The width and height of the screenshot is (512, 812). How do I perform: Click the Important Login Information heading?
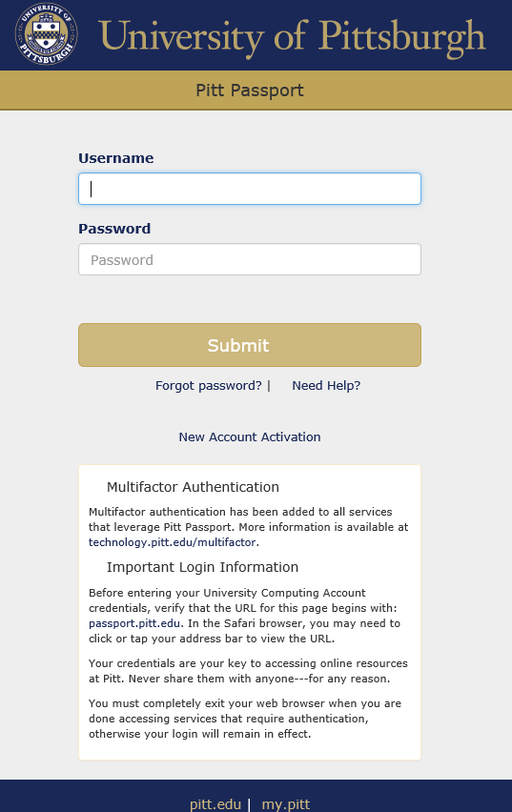(x=203, y=567)
